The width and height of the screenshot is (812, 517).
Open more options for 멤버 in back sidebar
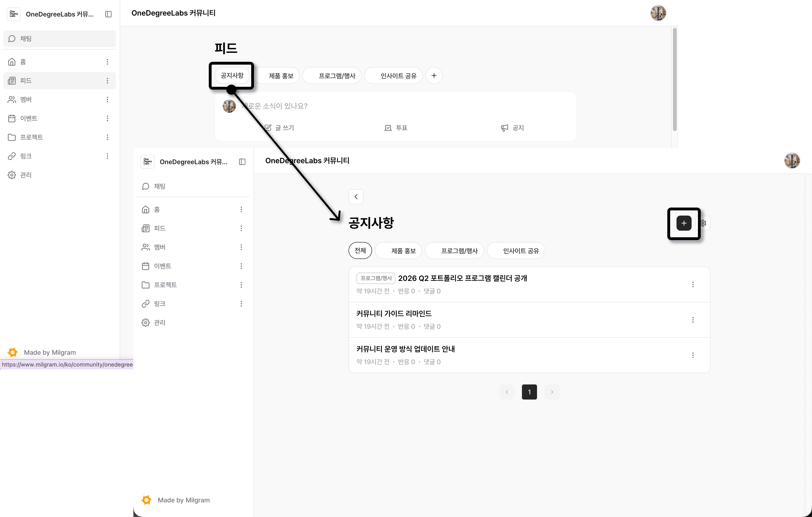click(x=108, y=100)
